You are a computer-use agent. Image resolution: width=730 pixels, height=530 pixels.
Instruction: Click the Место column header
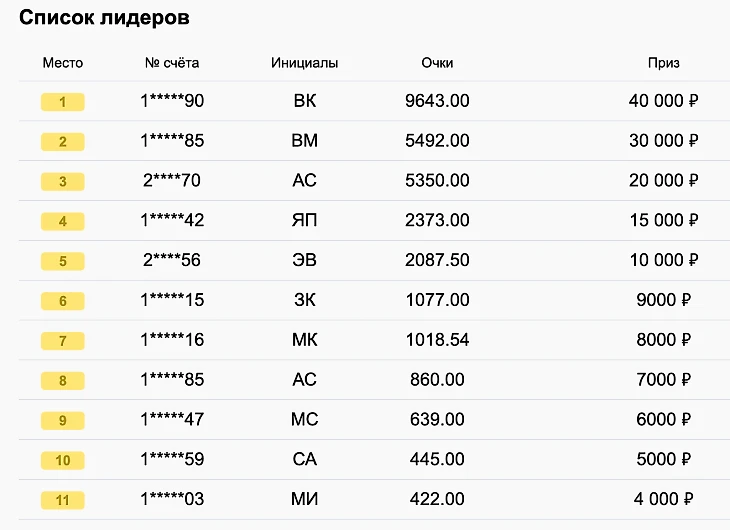pos(63,63)
